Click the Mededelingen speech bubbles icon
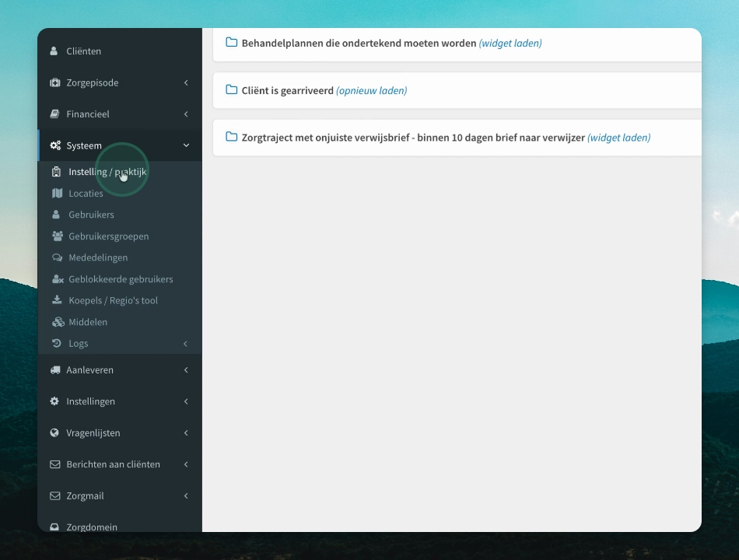 pos(57,257)
